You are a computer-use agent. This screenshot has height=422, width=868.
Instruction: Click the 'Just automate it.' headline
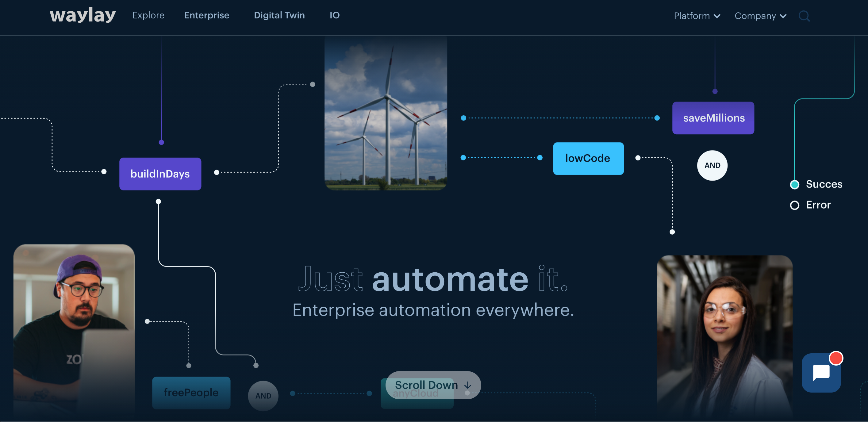tap(433, 279)
